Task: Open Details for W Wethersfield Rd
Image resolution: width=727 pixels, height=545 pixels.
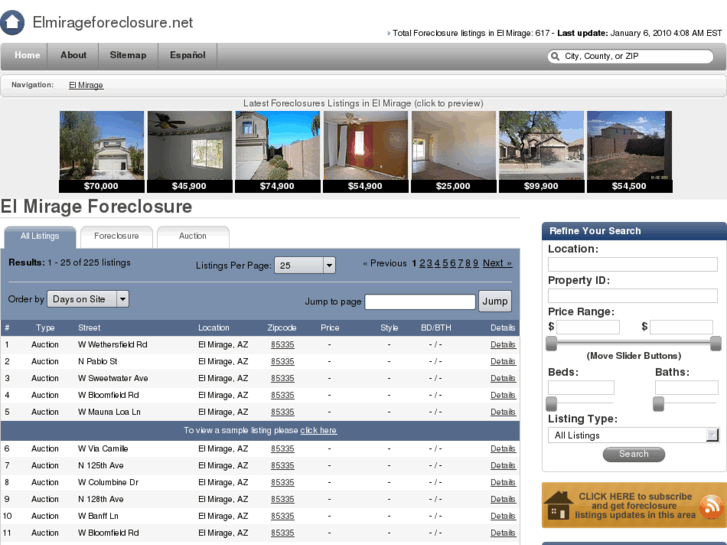Action: [x=503, y=345]
